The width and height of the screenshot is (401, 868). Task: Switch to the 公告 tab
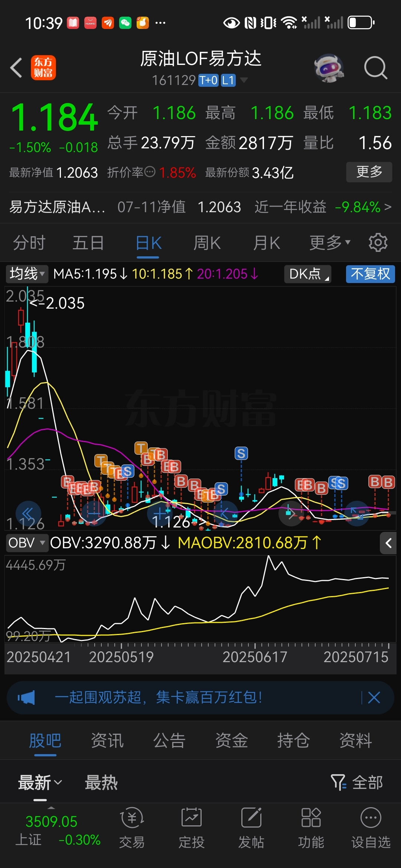169,741
